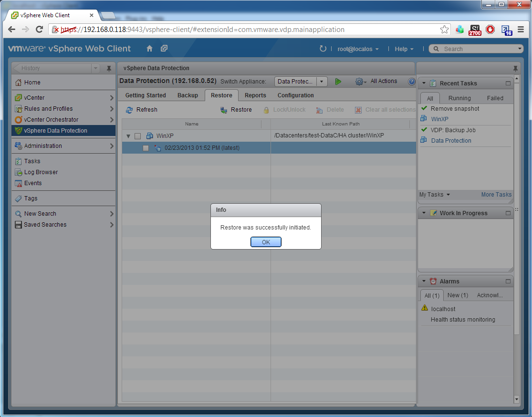
Task: Click the Delete toolbar button
Action: click(x=330, y=110)
